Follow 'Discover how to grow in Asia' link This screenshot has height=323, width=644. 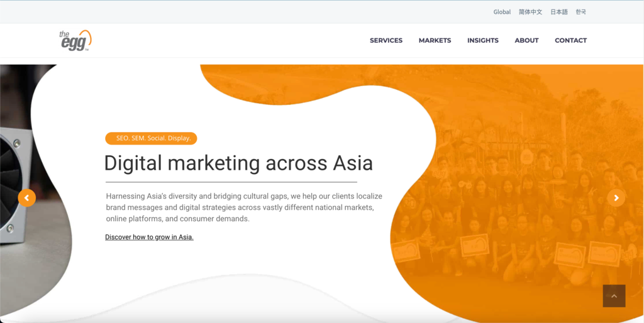149,237
